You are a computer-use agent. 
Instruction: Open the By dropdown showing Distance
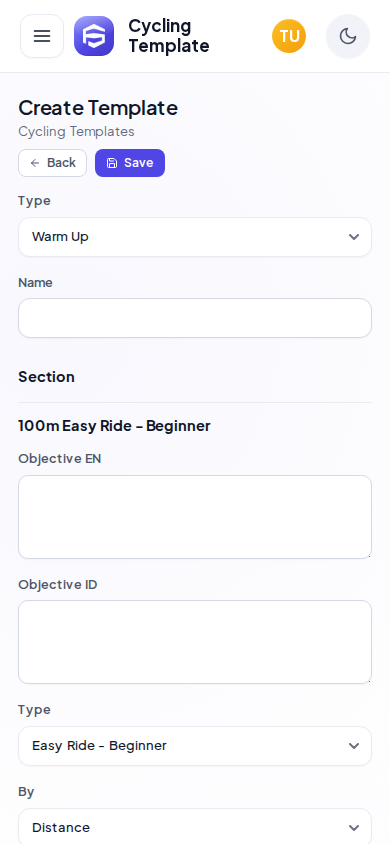click(195, 826)
